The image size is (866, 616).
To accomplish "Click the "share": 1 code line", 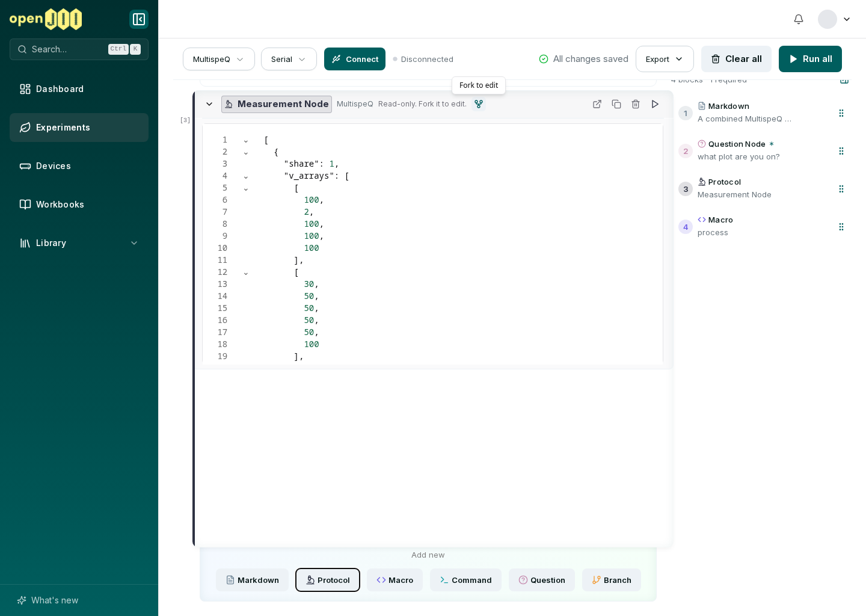I will [311, 164].
